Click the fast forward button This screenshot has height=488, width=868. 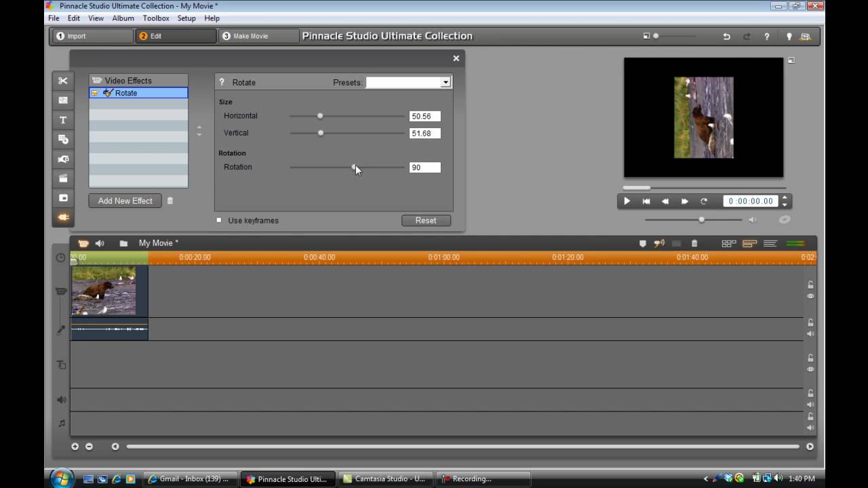684,201
